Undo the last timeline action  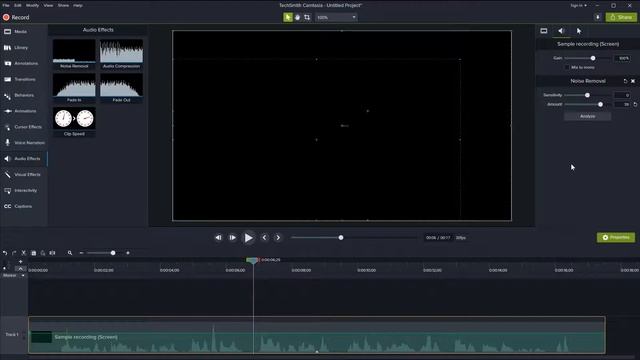click(x=5, y=253)
